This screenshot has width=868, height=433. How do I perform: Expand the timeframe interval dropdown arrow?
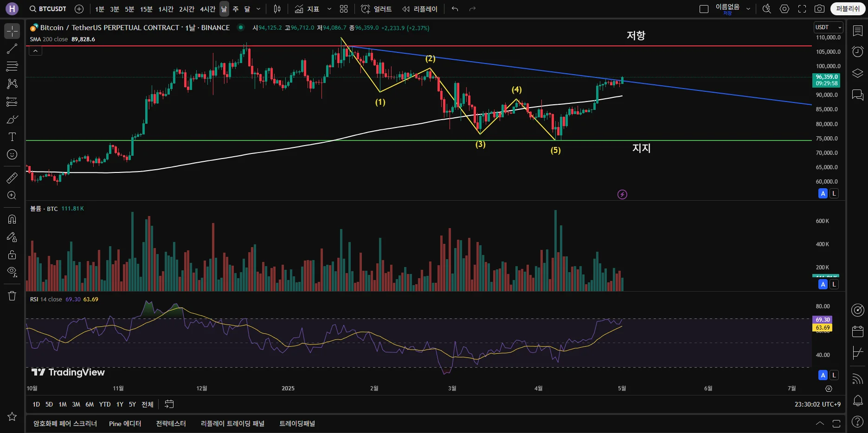click(x=258, y=9)
